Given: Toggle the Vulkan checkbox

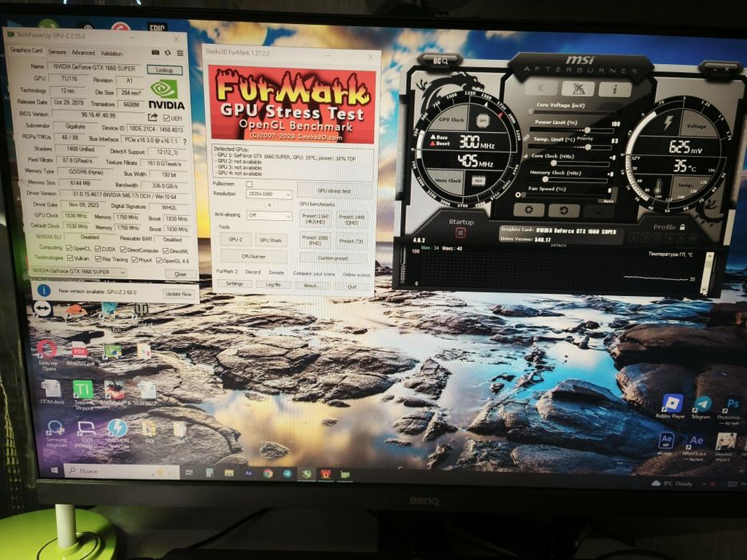Looking at the screenshot, I should pyautogui.click(x=70, y=258).
